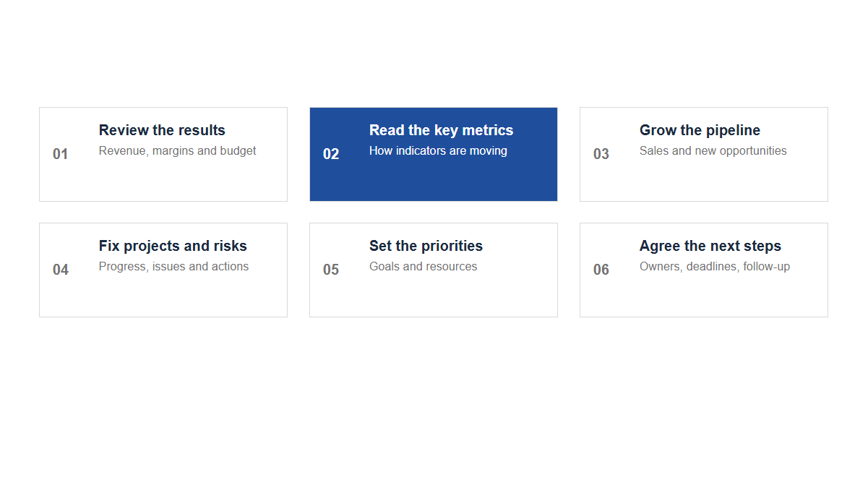The image size is (868, 488).
Task: Open the Grow the pipeline card
Action: click(x=704, y=154)
